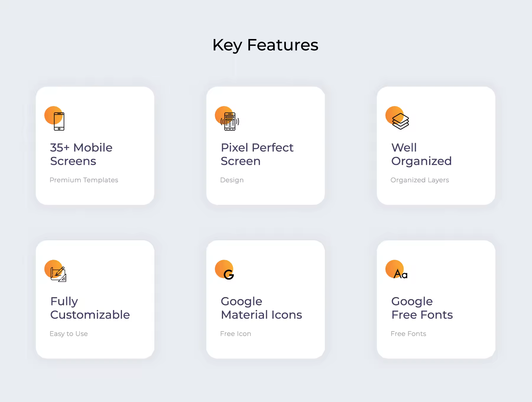Click the Easy to Use subtitle
This screenshot has width=532, height=402.
(69, 334)
